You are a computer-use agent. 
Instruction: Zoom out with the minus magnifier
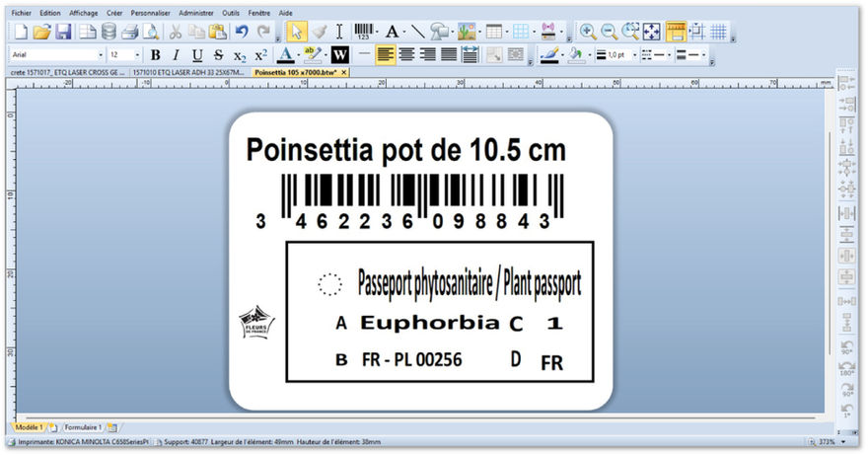pos(609,32)
